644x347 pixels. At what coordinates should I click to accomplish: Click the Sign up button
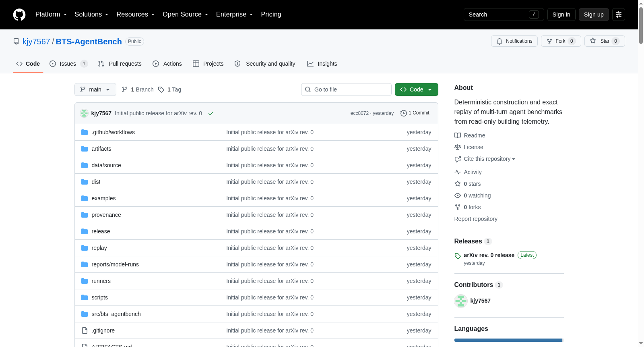coord(594,15)
